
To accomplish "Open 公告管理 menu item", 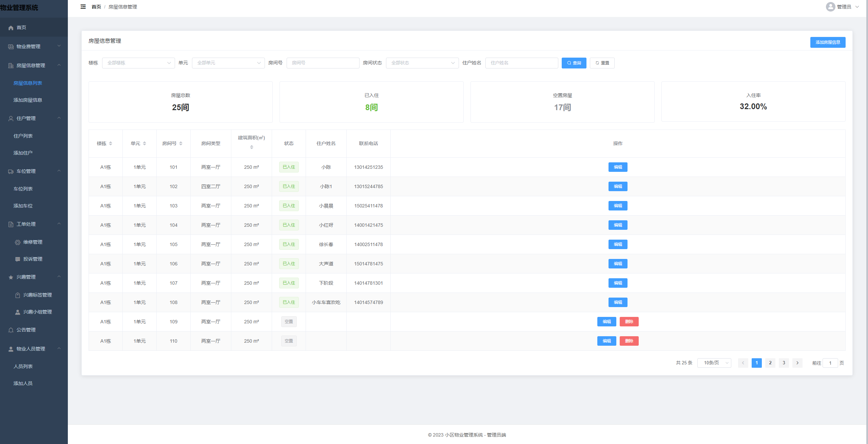I will (26, 330).
